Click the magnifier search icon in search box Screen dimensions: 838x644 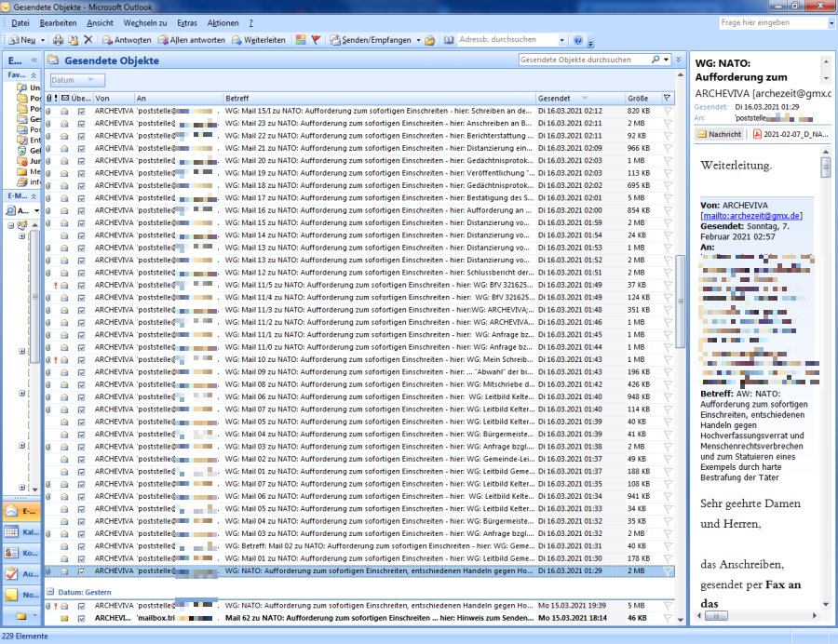[x=656, y=60]
